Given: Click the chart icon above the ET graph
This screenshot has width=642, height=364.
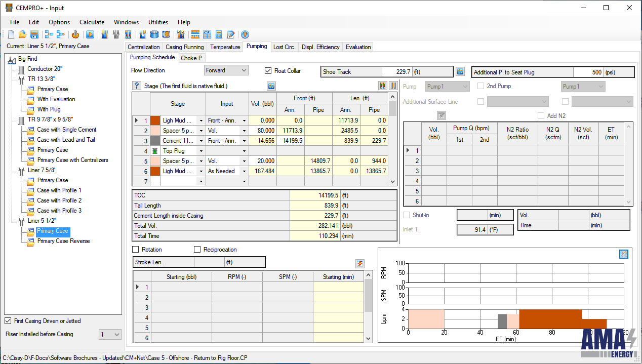Looking at the screenshot, I should (624, 254).
